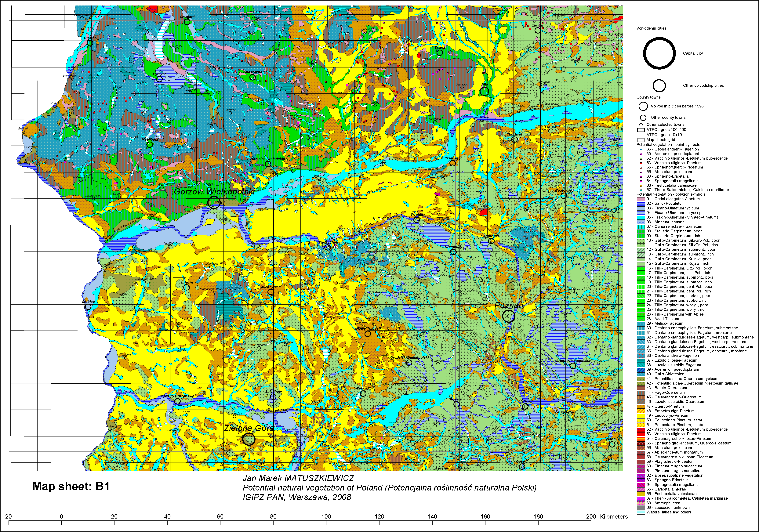Click the Oborniki town circle marker

491,241
